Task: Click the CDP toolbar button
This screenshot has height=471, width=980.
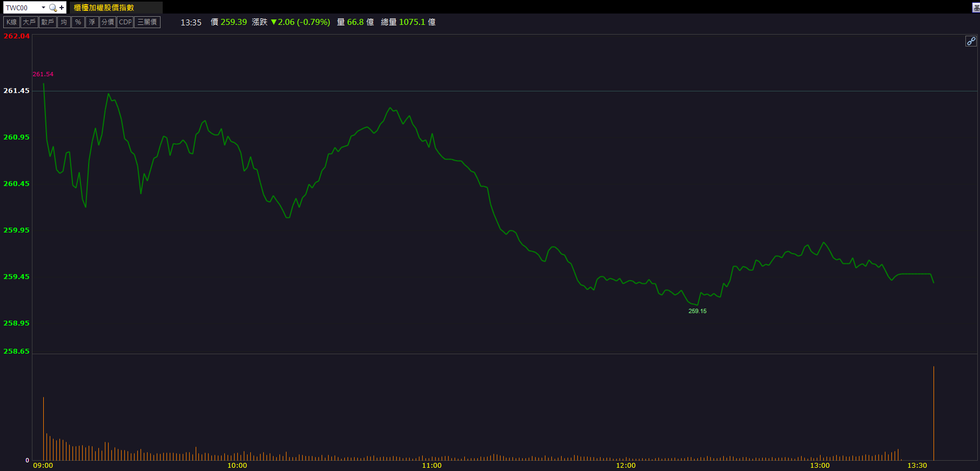Action: pos(125,22)
